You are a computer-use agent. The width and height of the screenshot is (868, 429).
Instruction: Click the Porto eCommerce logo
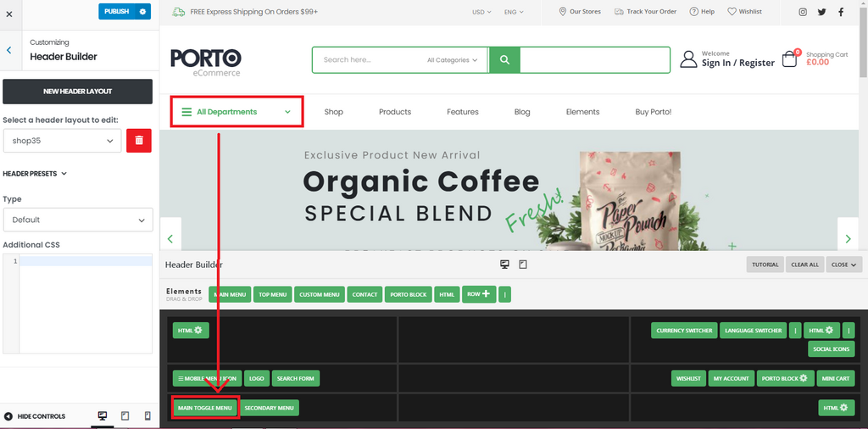[206, 62]
